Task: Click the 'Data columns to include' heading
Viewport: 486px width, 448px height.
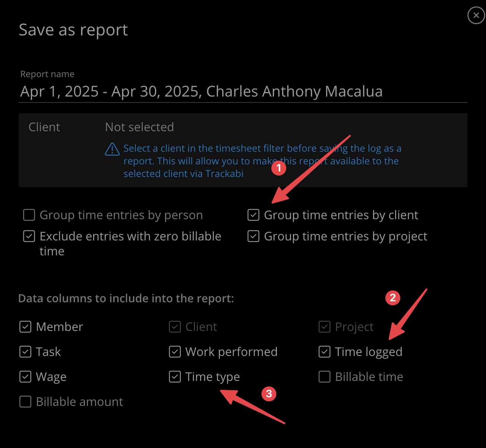Action: 126,299
